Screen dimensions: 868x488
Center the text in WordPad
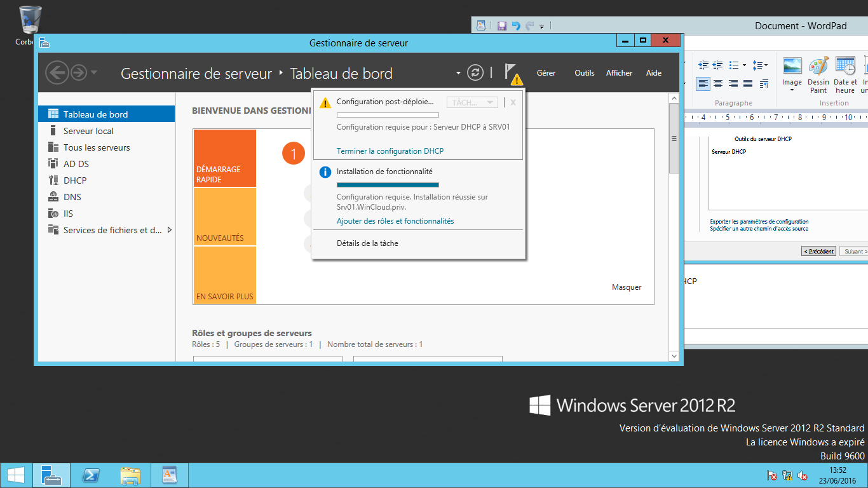click(x=718, y=83)
